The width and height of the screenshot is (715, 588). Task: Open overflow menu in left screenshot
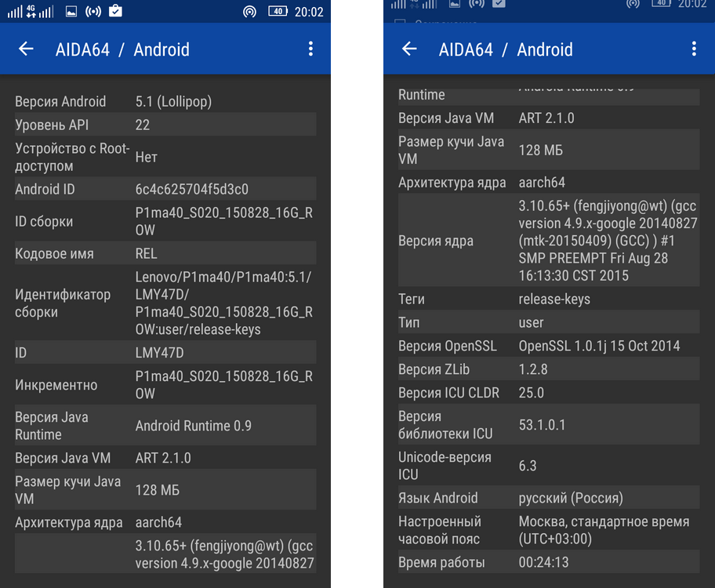click(310, 49)
